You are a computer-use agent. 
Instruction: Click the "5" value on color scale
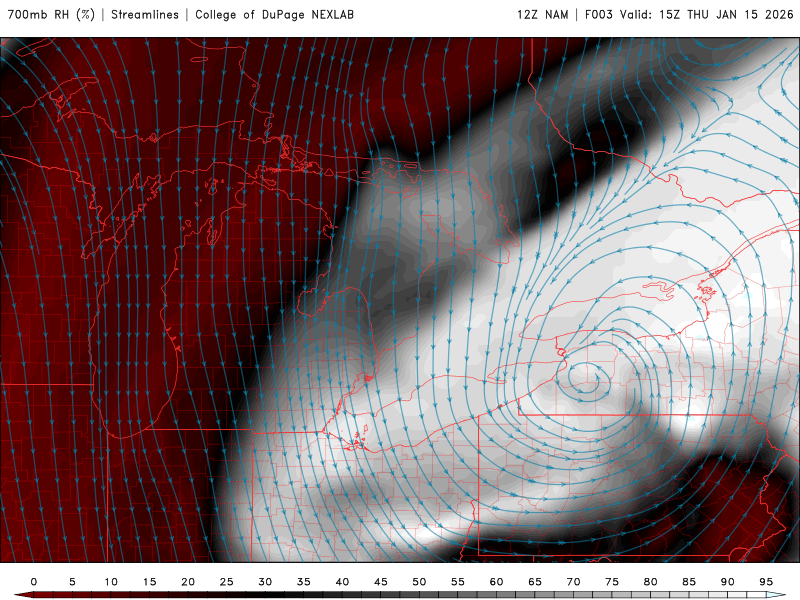tap(72, 582)
